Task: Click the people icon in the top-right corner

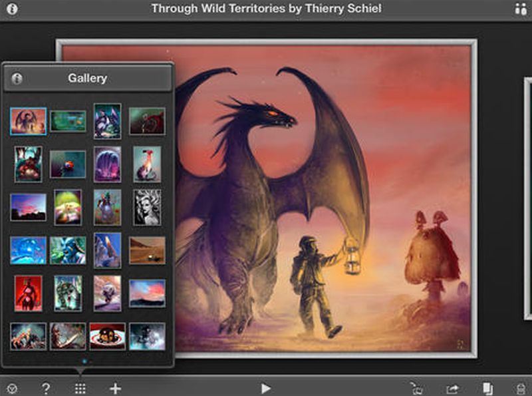Action: [520, 9]
